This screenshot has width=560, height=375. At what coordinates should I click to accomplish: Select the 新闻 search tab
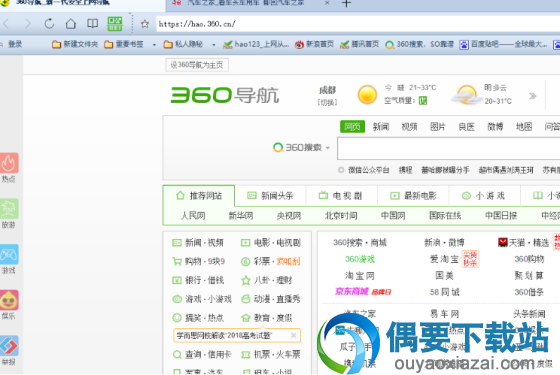coord(381,126)
